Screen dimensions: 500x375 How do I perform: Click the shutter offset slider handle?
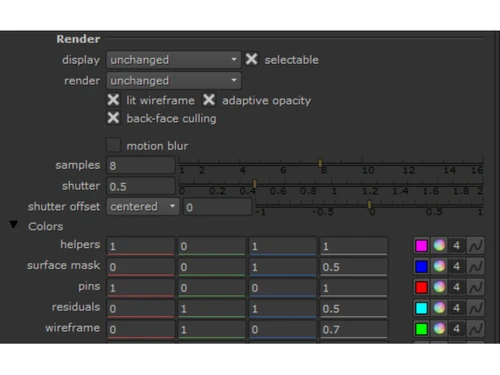(369, 204)
